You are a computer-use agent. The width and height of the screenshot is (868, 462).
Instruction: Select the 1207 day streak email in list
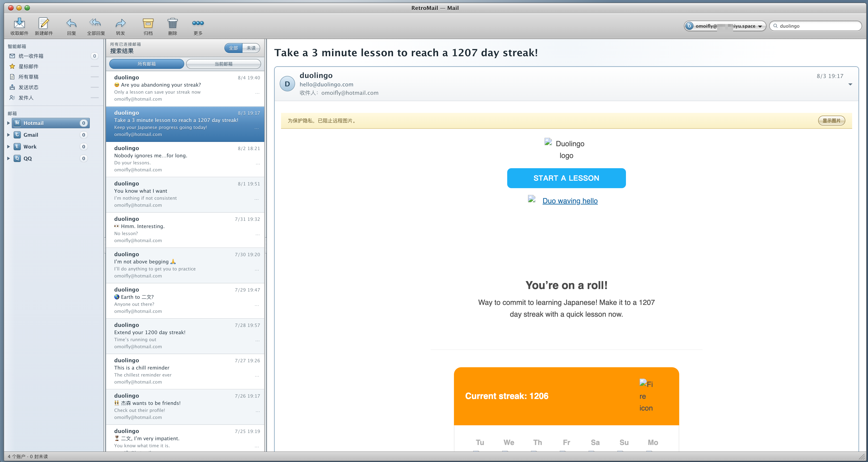[185, 124]
